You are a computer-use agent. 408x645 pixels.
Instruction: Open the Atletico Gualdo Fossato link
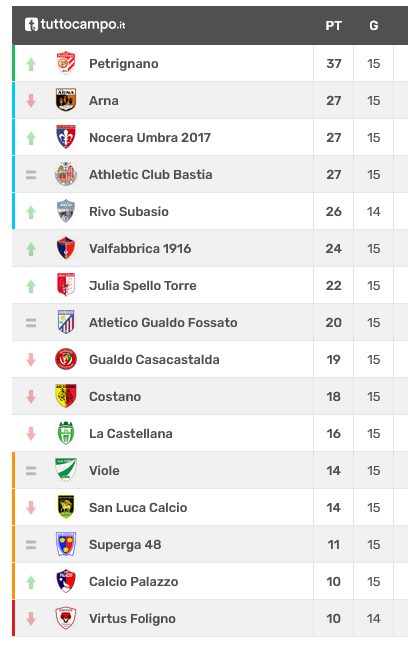pos(163,322)
